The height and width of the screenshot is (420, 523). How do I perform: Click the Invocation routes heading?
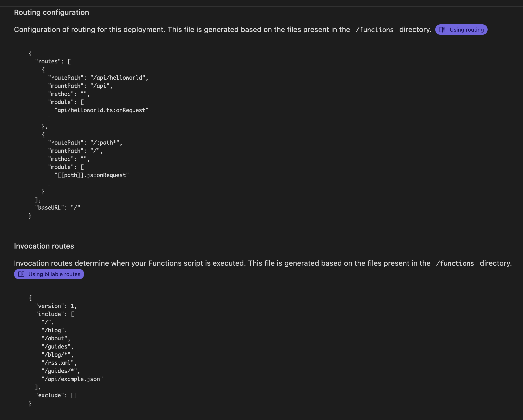click(44, 246)
